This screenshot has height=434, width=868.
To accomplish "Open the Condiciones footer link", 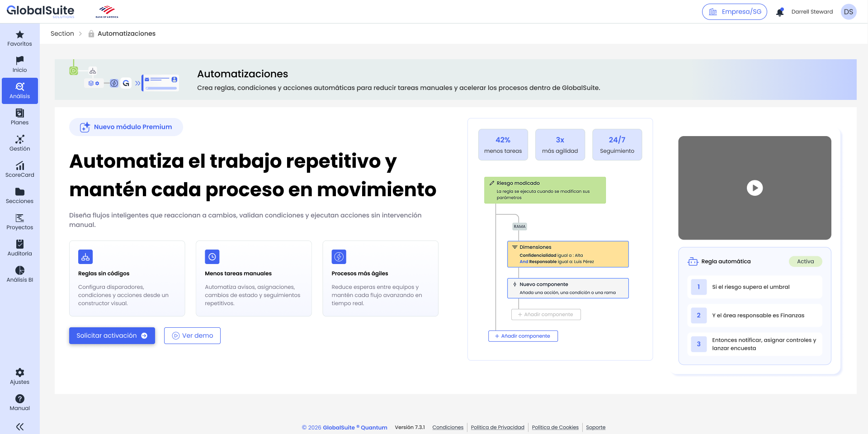I will 448,427.
